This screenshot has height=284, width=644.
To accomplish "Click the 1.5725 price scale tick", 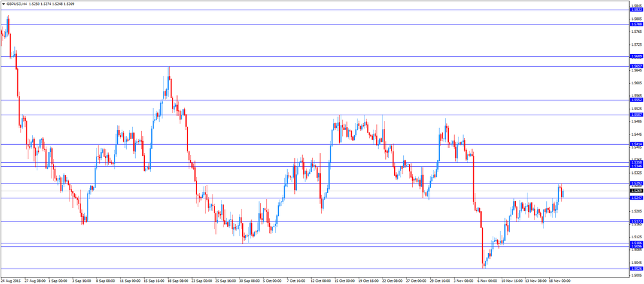I will coord(636,44).
